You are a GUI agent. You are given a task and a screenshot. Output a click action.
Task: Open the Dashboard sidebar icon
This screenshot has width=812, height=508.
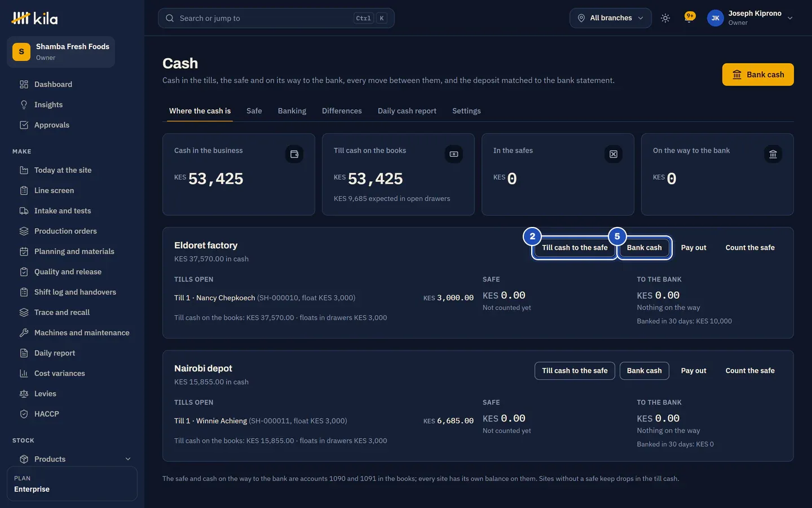pos(24,84)
